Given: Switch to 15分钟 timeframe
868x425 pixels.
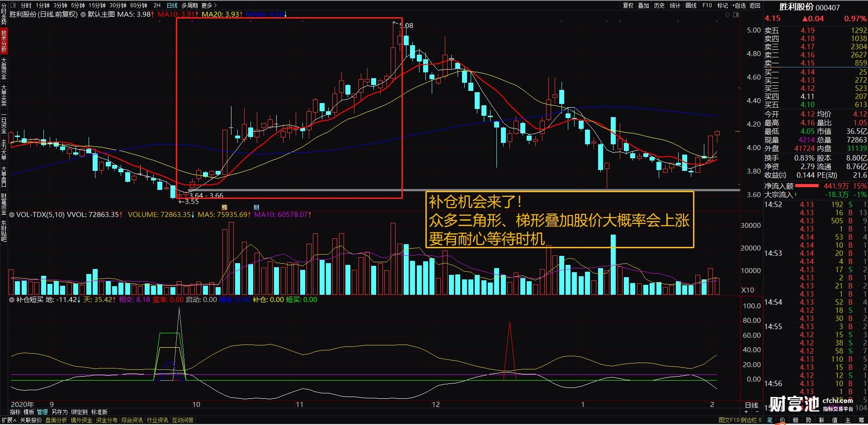Looking at the screenshot, I should (97, 5).
